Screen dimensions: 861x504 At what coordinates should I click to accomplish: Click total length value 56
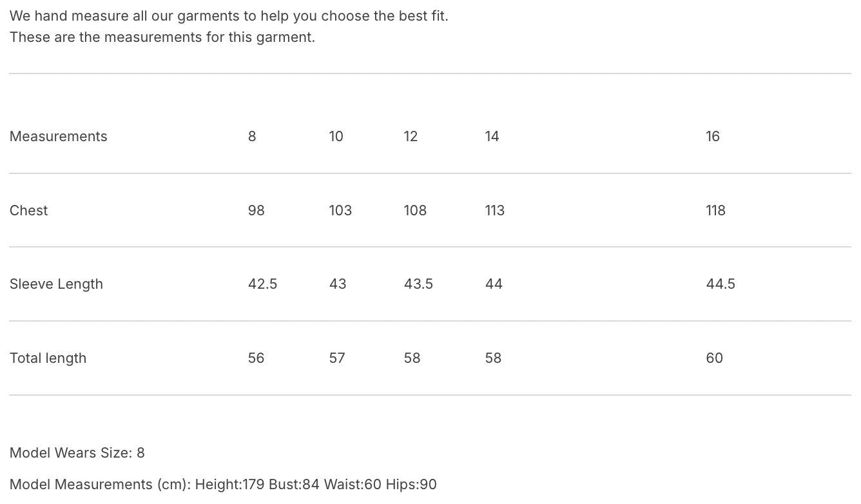pyautogui.click(x=256, y=358)
